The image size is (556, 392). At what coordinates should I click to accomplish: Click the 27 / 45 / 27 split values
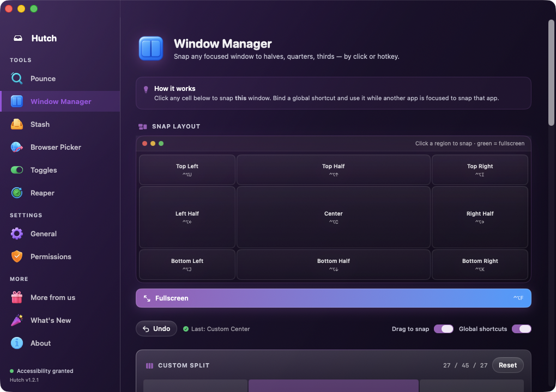[465, 365]
